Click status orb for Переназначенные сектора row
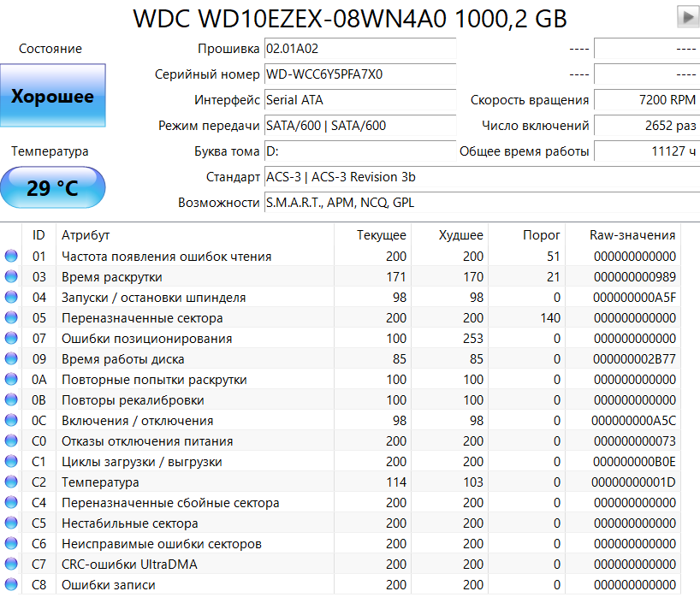700x609 pixels. tap(11, 317)
